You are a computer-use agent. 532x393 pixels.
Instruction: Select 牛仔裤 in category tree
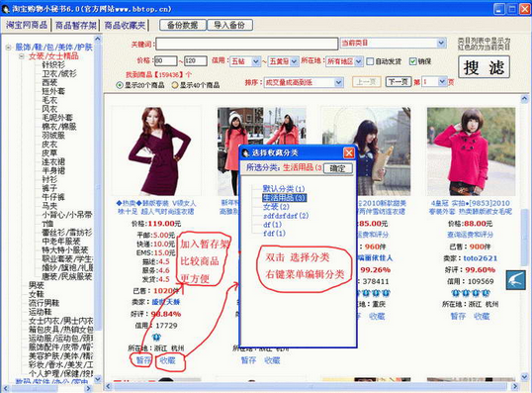click(x=53, y=197)
